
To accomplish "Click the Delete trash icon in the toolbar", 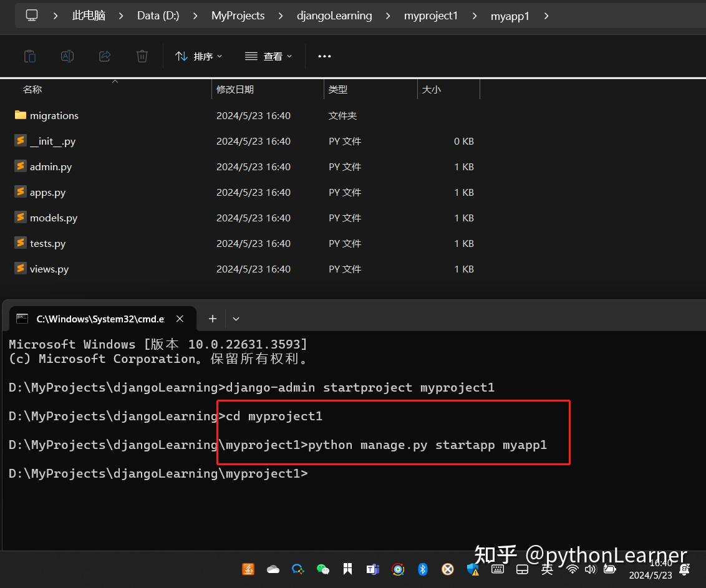I will point(142,56).
